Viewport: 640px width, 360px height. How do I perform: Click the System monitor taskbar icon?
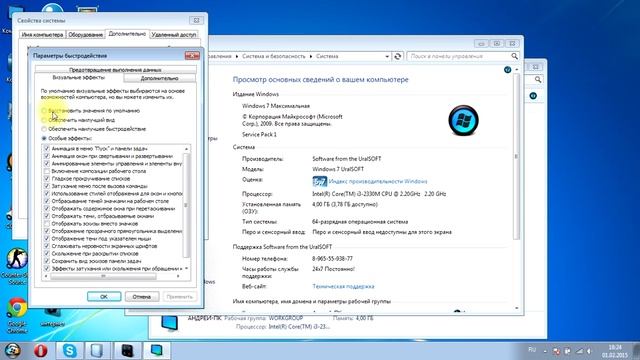pyautogui.click(x=157, y=350)
